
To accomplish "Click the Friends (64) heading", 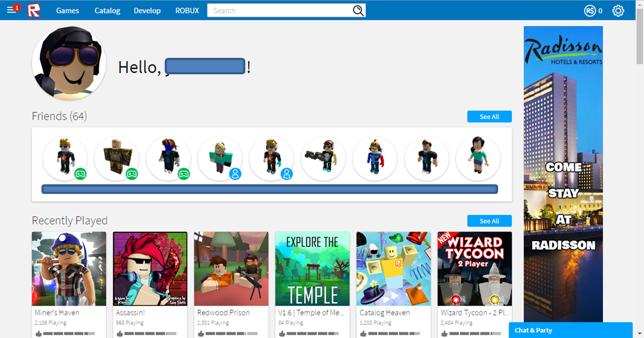I will [59, 116].
